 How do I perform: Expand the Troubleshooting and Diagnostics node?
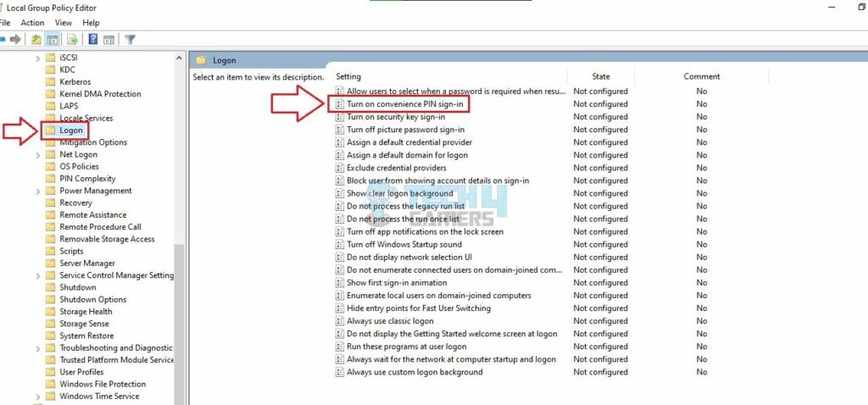click(37, 348)
